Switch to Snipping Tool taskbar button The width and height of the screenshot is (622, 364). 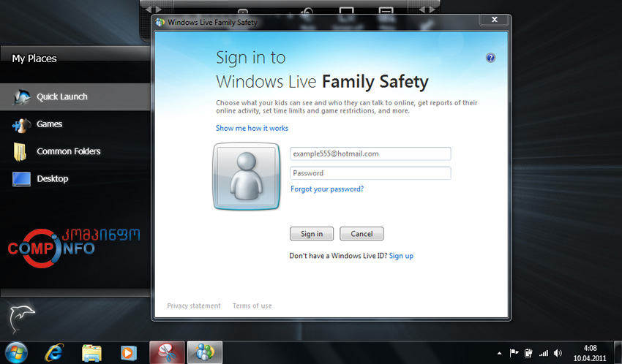pyautogui.click(x=167, y=352)
